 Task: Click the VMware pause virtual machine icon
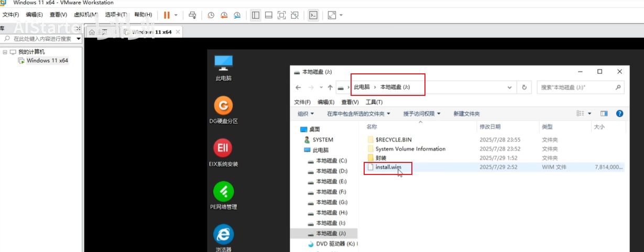click(x=167, y=15)
